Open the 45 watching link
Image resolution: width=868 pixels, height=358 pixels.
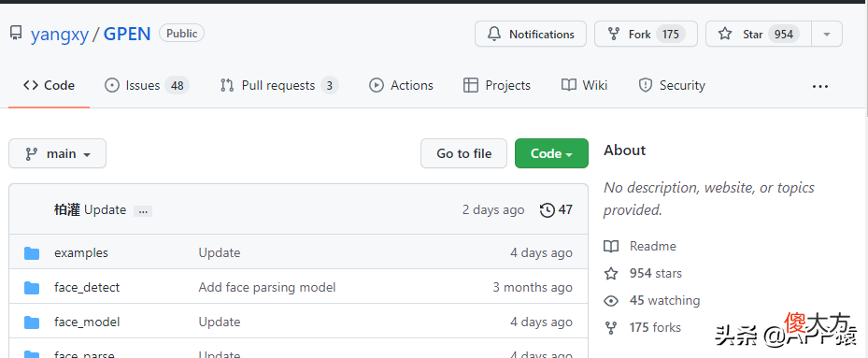tap(664, 300)
